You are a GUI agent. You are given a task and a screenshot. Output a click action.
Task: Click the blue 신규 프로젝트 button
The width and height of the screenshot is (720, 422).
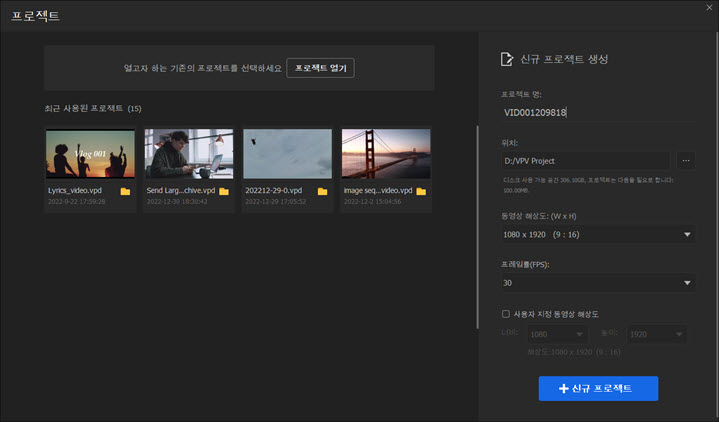[597, 388]
